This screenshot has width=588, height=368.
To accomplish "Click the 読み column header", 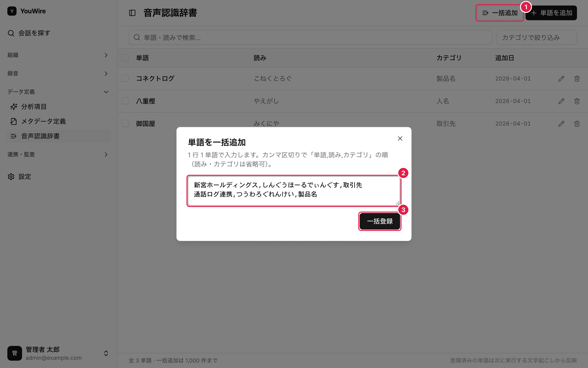I will [x=260, y=58].
